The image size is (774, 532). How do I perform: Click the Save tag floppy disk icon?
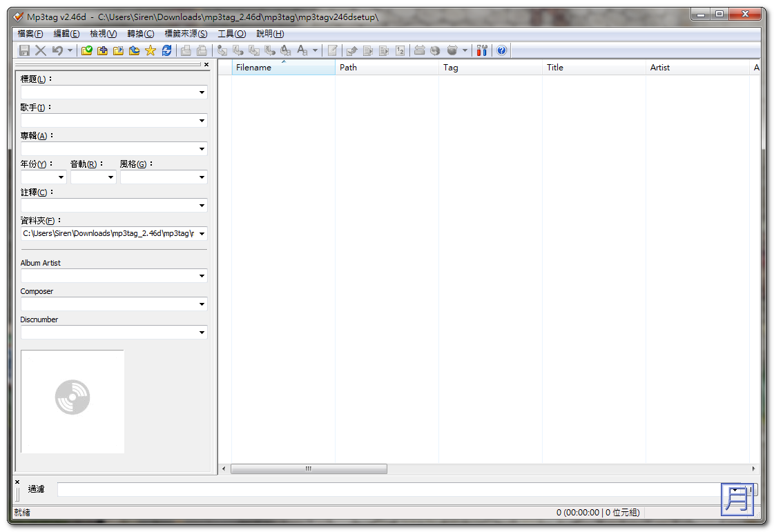point(24,50)
